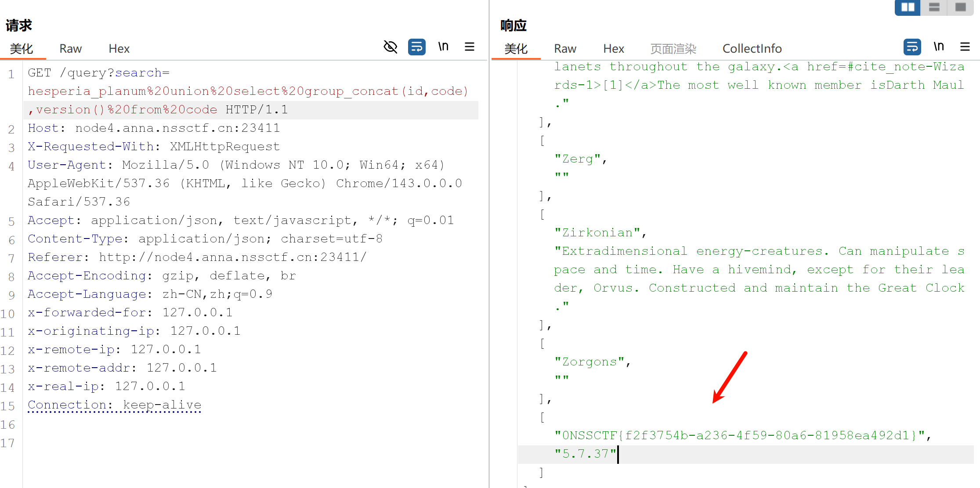Switch to top-bottom stacked layout
Screen dimensions: 980x488
934,7
